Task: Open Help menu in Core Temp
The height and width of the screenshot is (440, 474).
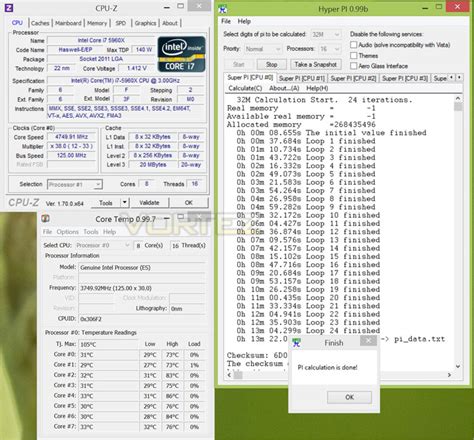Action: click(x=109, y=232)
